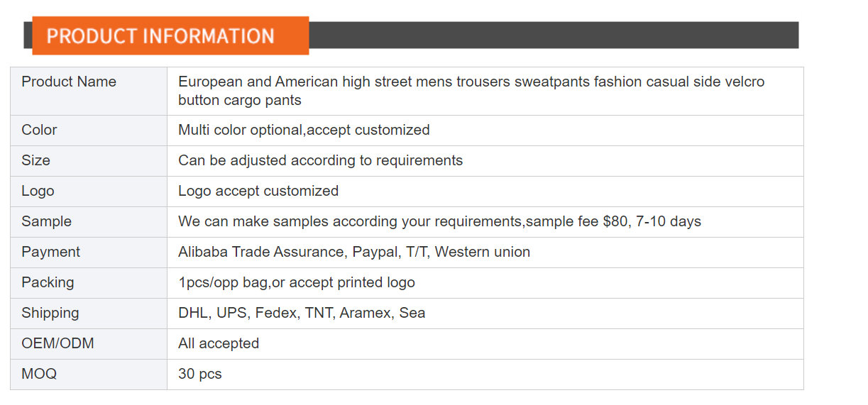Click the 1pcs/opp bag packing text
This screenshot has width=868, height=405.
(297, 282)
